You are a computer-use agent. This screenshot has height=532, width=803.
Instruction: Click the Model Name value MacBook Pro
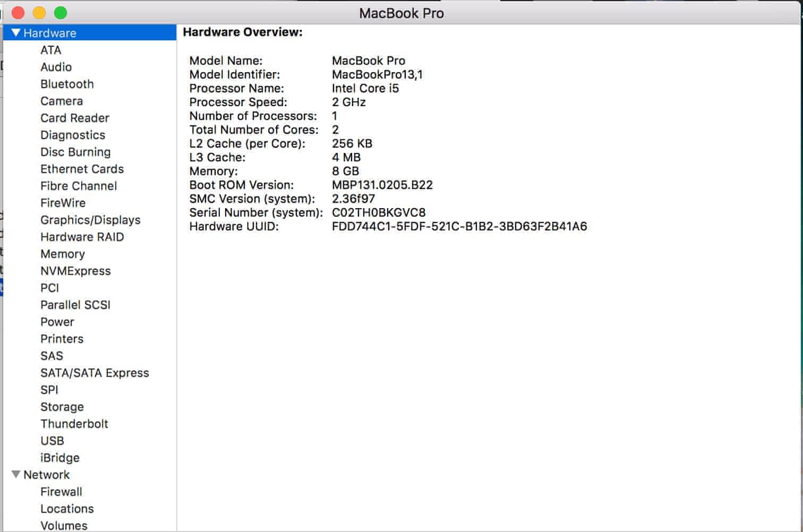(369, 61)
